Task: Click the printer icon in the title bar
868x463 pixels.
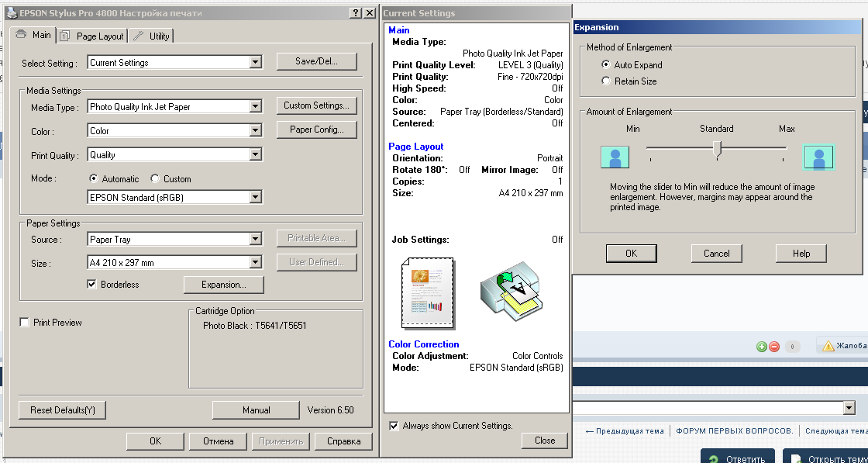Action: click(x=11, y=12)
